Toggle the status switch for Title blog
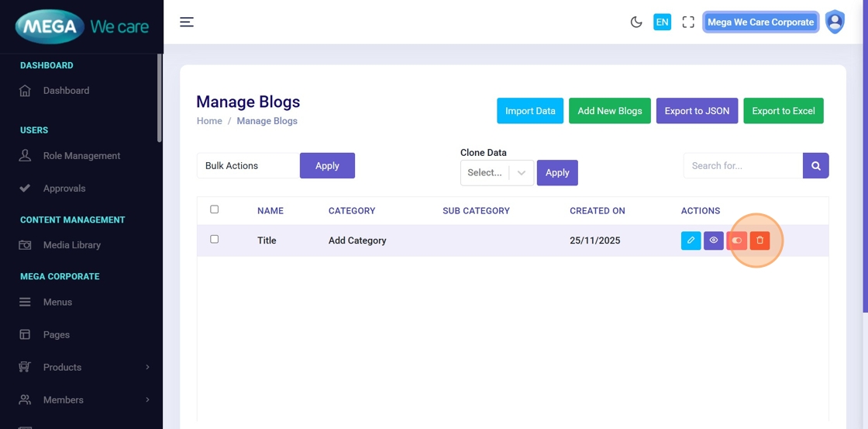Screen dimensions: 868x429 pyautogui.click(x=736, y=240)
